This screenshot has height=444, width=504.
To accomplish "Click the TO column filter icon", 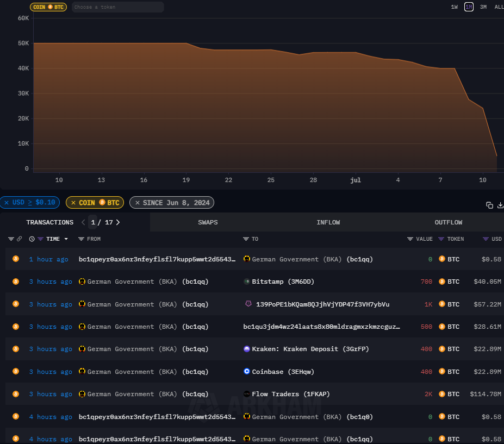I will pyautogui.click(x=246, y=239).
